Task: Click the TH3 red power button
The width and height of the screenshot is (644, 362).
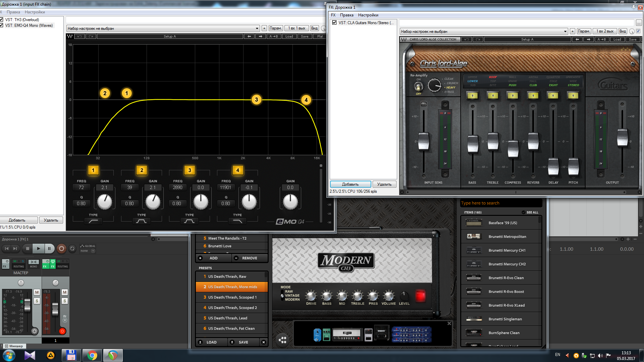Action: tap(420, 296)
